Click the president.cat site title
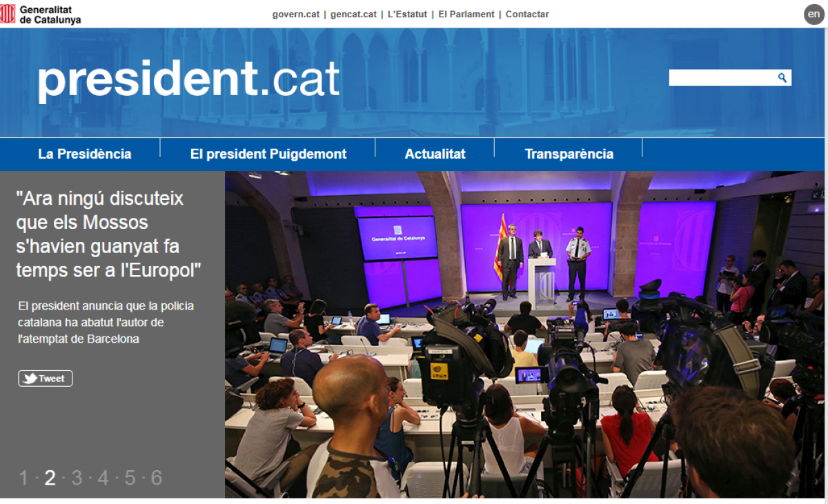This screenshot has width=828, height=504. tap(188, 80)
